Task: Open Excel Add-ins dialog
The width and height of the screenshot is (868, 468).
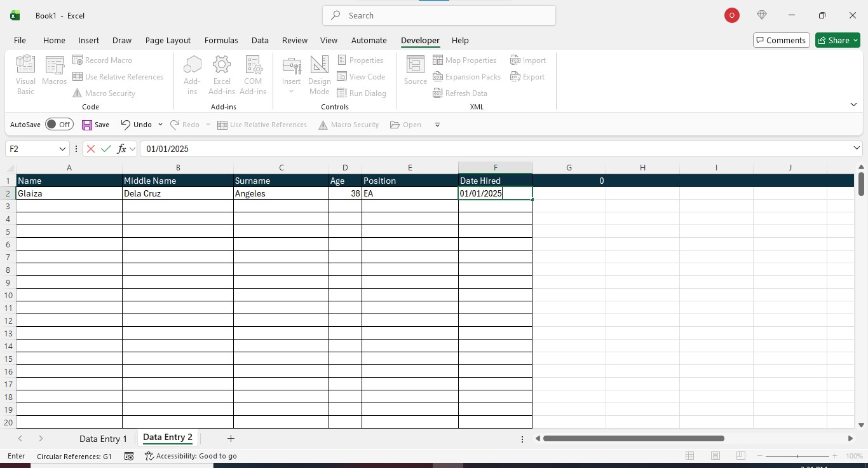Action: [222, 75]
